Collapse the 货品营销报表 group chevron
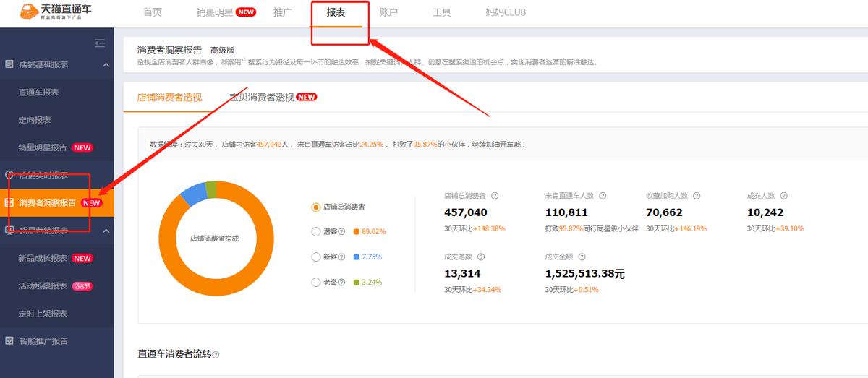868x378 pixels. click(106, 231)
